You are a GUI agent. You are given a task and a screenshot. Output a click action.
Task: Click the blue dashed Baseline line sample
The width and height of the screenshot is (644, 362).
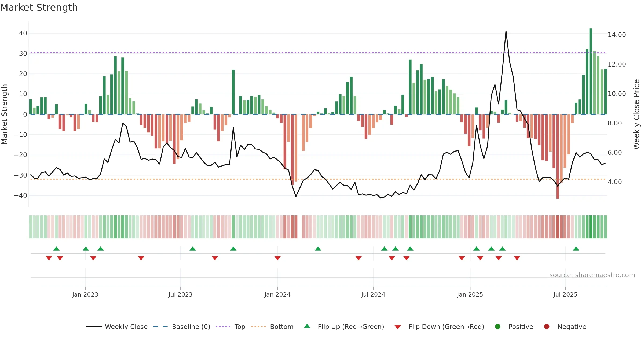click(x=160, y=327)
